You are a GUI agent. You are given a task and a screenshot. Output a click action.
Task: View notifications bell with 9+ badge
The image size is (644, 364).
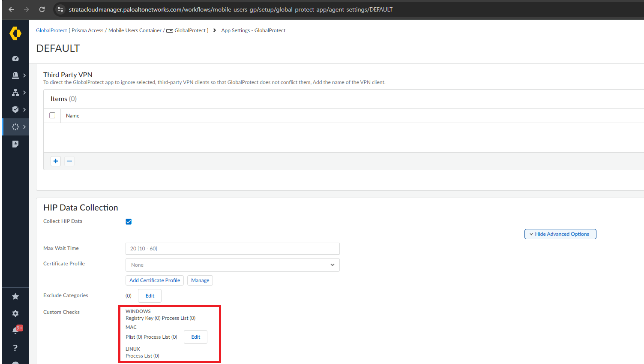(16, 330)
